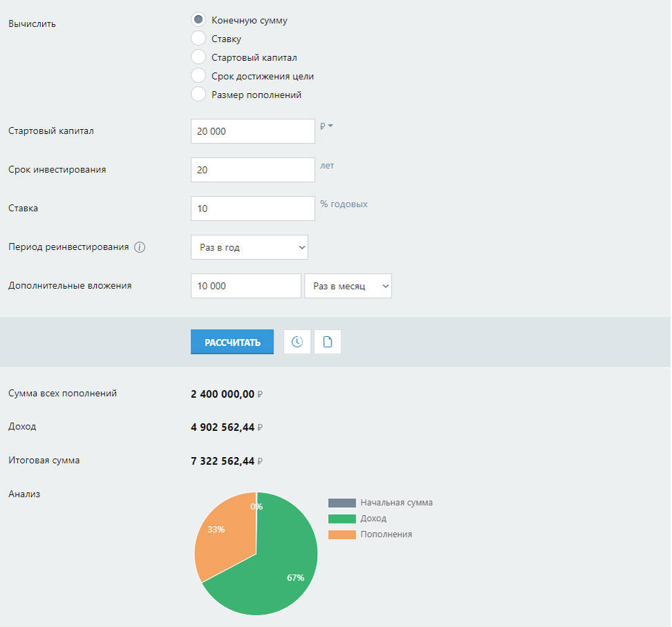
Task: Click the document export icon
Action: click(327, 342)
